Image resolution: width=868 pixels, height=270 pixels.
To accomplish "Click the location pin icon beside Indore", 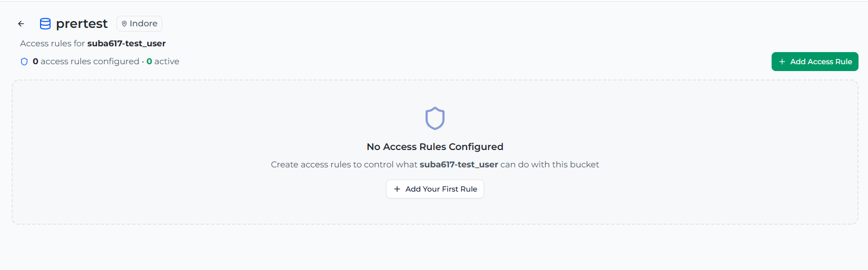I will coord(124,24).
